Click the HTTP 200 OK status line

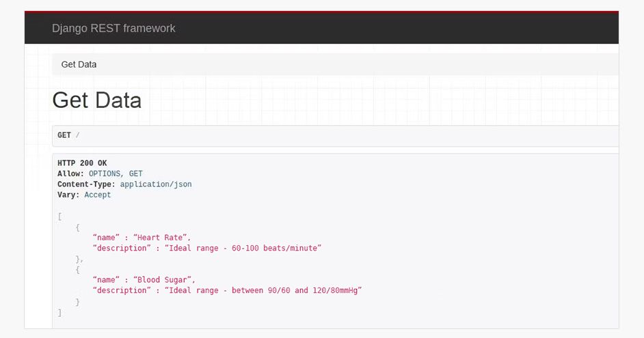pyautogui.click(x=82, y=163)
